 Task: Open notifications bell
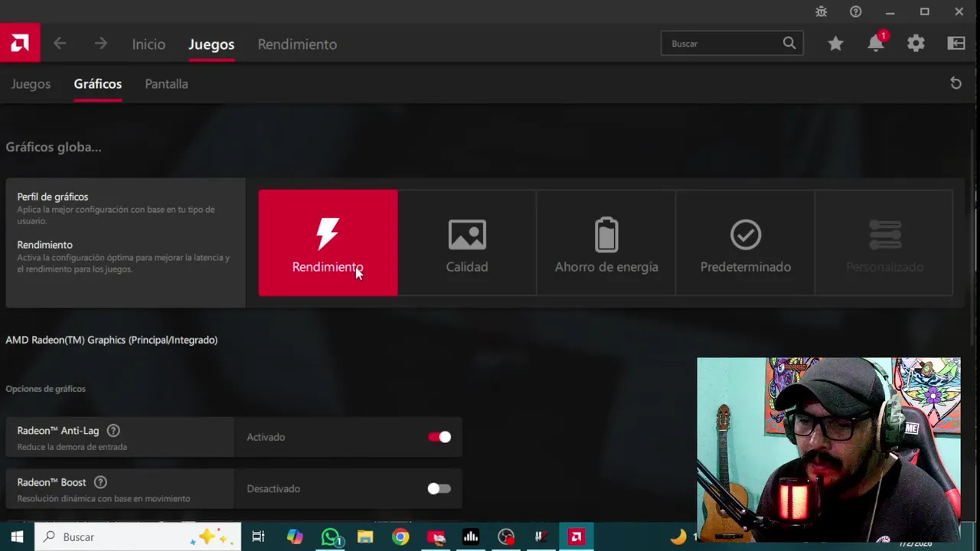tap(876, 44)
